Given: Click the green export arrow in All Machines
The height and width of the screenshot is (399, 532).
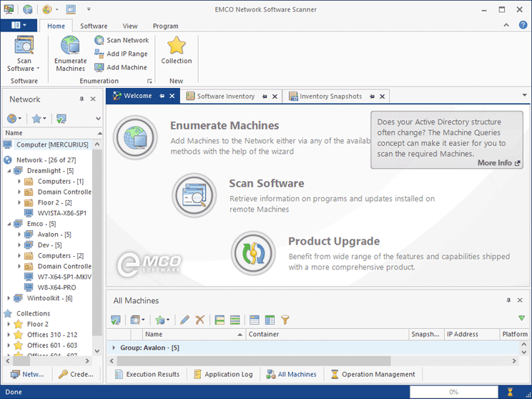Looking at the screenshot, I should click(521, 318).
